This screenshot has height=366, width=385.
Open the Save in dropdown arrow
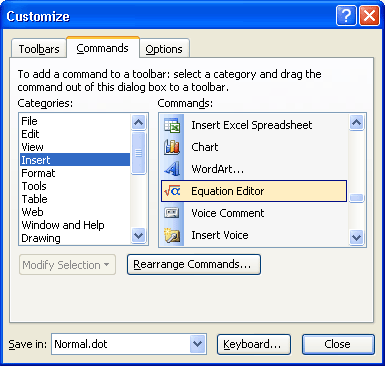(x=198, y=344)
